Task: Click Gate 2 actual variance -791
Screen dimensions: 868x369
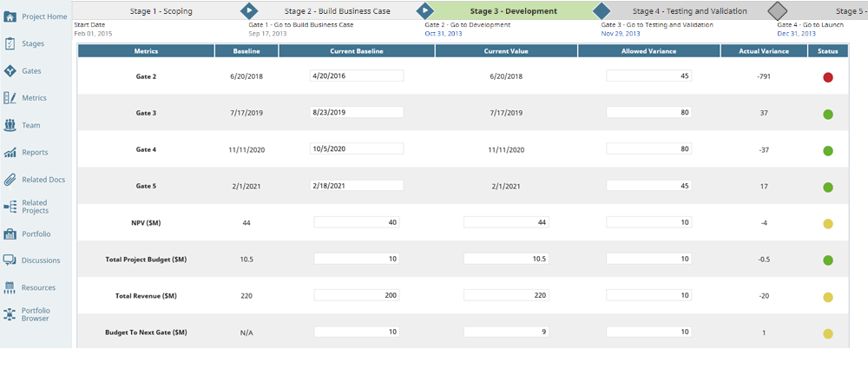Action: (x=764, y=76)
